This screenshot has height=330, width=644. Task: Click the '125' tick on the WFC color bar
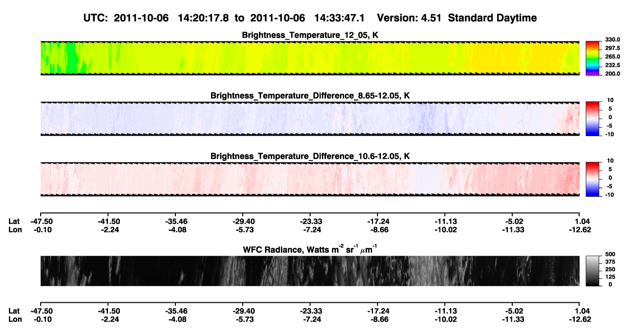[610, 277]
